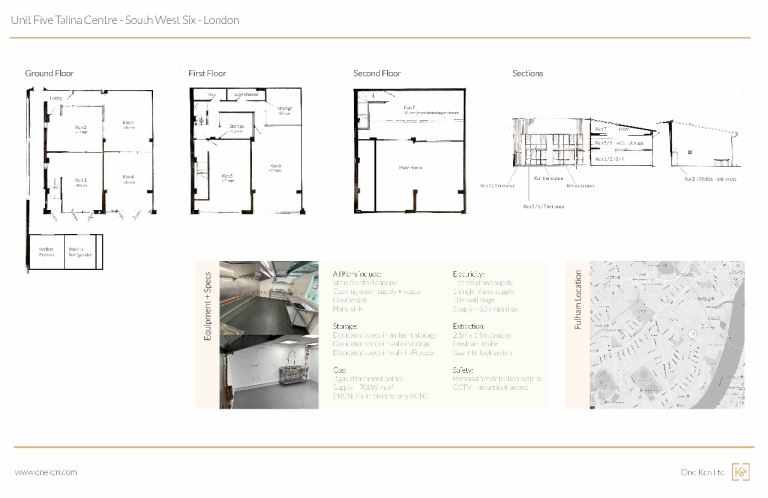
Task: Click the Fulham Location vertical label
Action: click(x=577, y=300)
